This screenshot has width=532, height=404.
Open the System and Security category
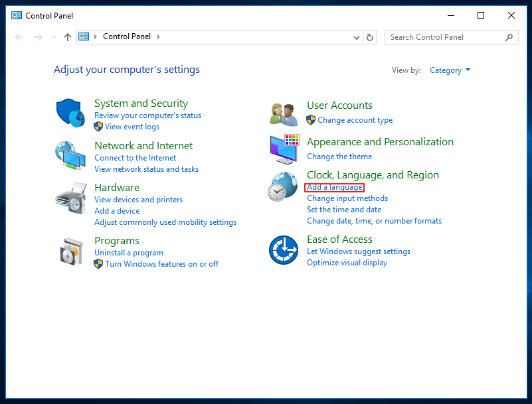click(141, 103)
